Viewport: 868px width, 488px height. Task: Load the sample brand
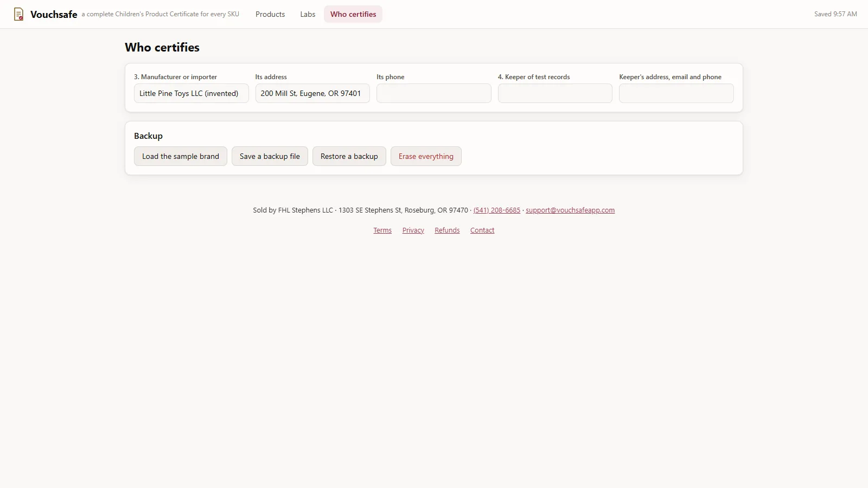pyautogui.click(x=181, y=156)
